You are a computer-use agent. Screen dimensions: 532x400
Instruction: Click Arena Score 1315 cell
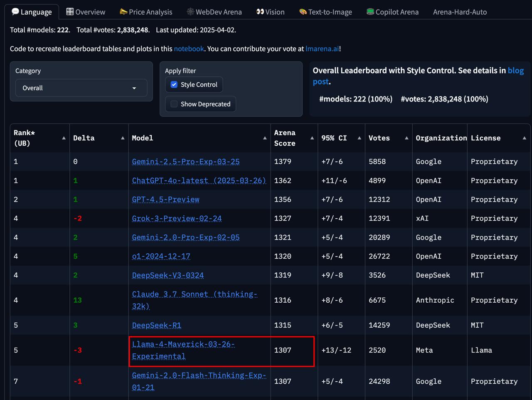point(294,325)
